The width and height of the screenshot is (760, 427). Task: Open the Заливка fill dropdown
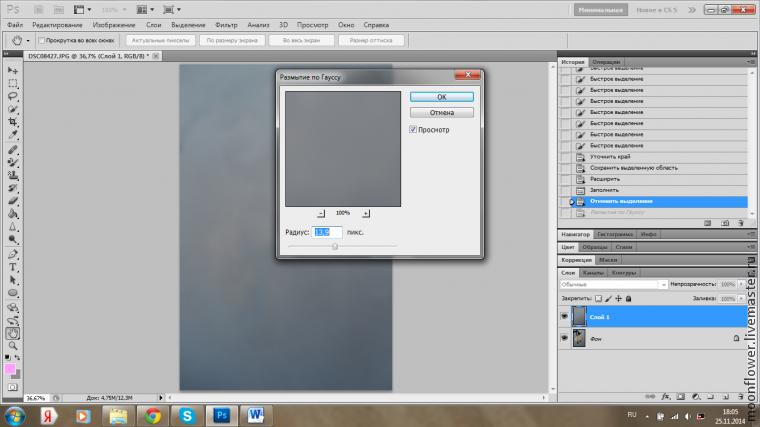coord(743,298)
